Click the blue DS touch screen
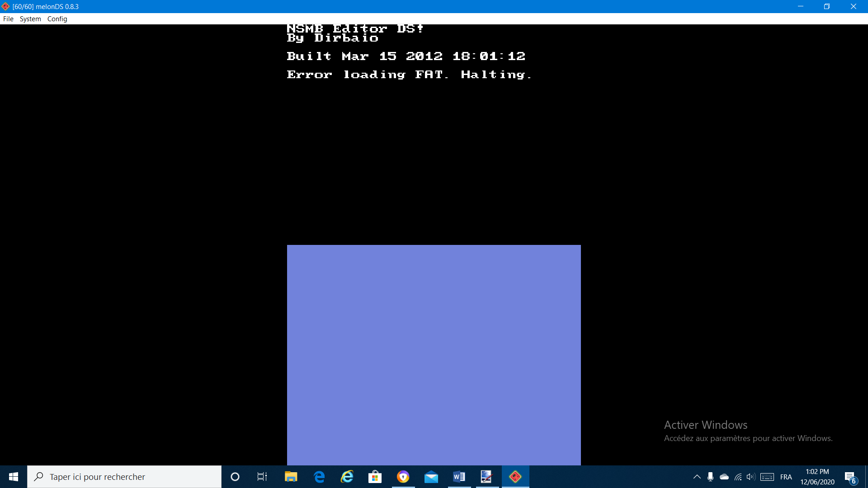868x488 pixels. click(x=434, y=355)
